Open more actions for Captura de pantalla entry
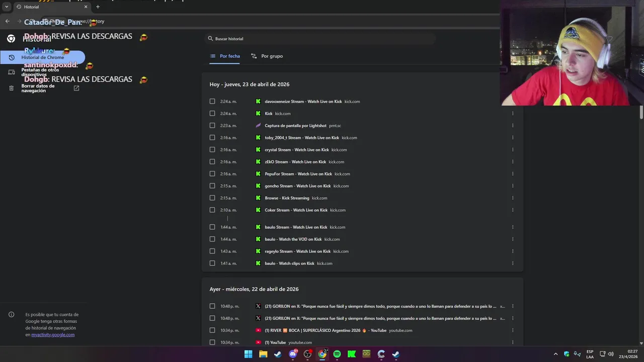 (513, 126)
